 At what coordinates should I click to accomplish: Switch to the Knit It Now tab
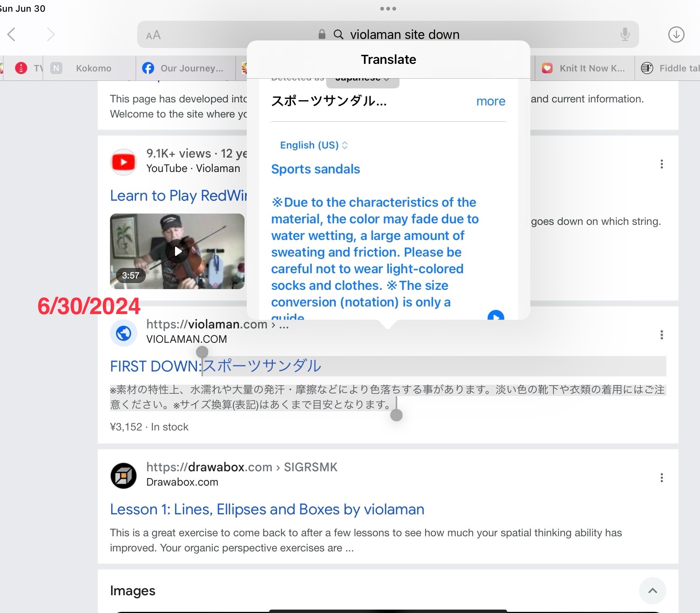click(x=585, y=68)
